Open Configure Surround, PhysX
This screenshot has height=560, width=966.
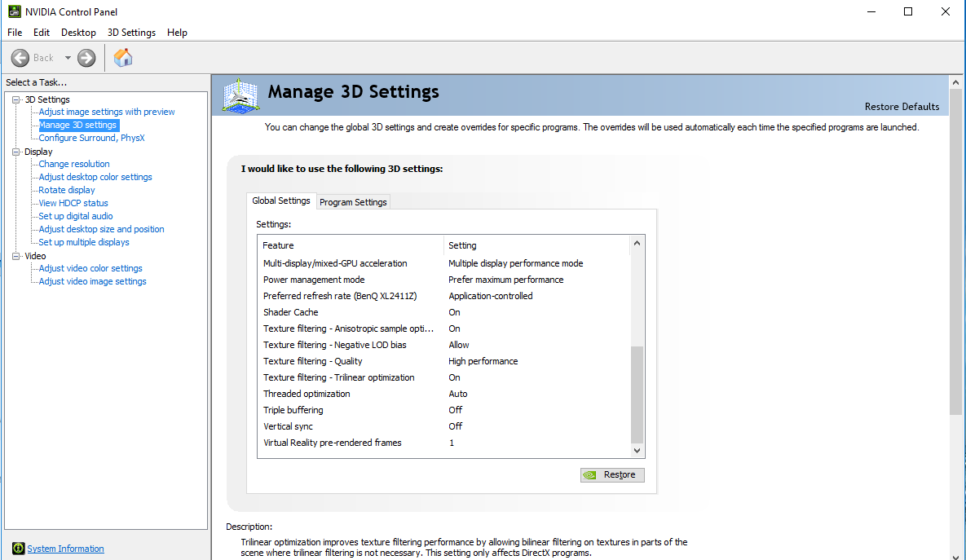pos(91,138)
